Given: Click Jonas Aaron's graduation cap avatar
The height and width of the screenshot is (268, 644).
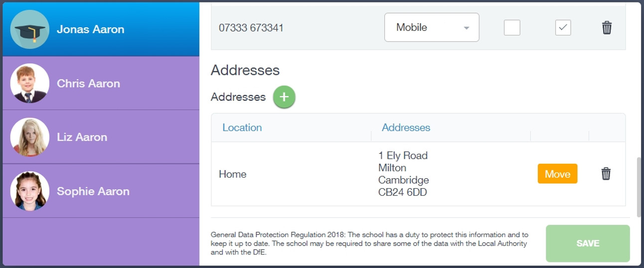Looking at the screenshot, I should [x=30, y=29].
